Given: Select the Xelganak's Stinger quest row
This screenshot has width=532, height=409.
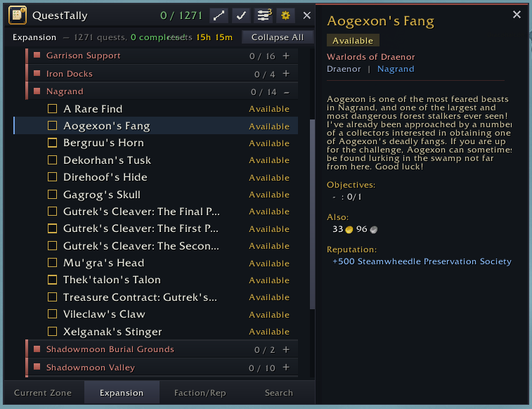Looking at the screenshot, I should tap(156, 331).
